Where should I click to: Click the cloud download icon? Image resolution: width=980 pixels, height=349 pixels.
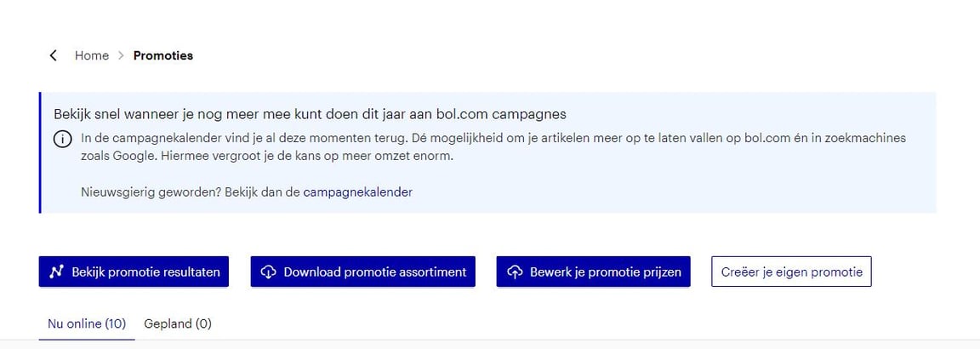(x=268, y=272)
